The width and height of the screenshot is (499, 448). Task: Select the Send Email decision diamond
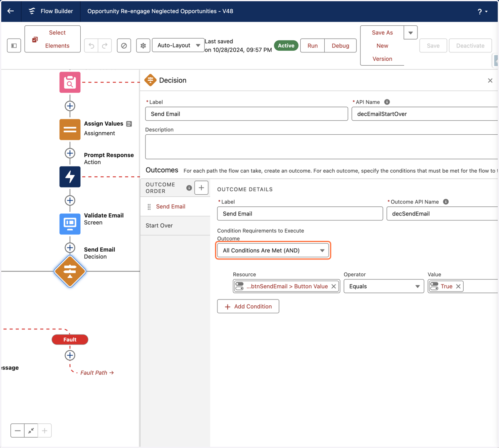pos(70,271)
